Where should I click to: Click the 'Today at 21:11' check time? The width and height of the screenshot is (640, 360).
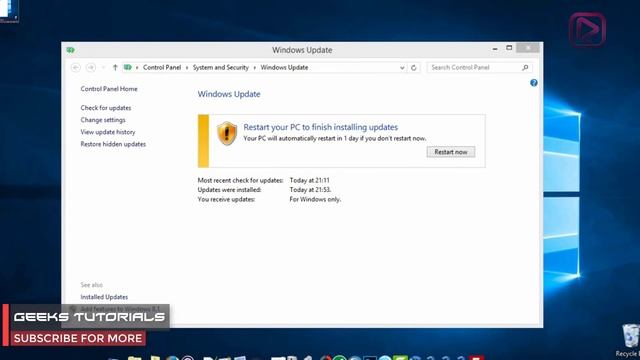(309, 180)
